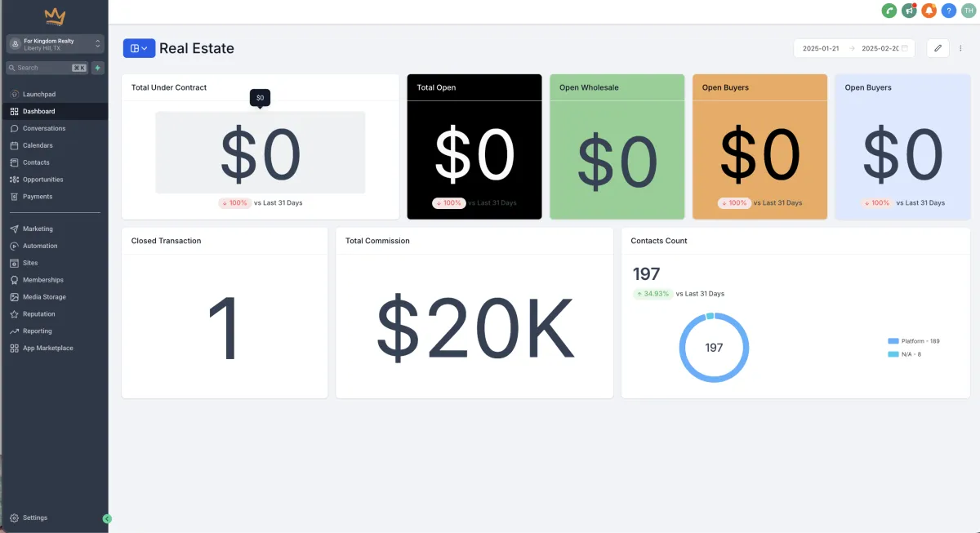Open the App Marketplace link
The width and height of the screenshot is (980, 533).
click(47, 348)
